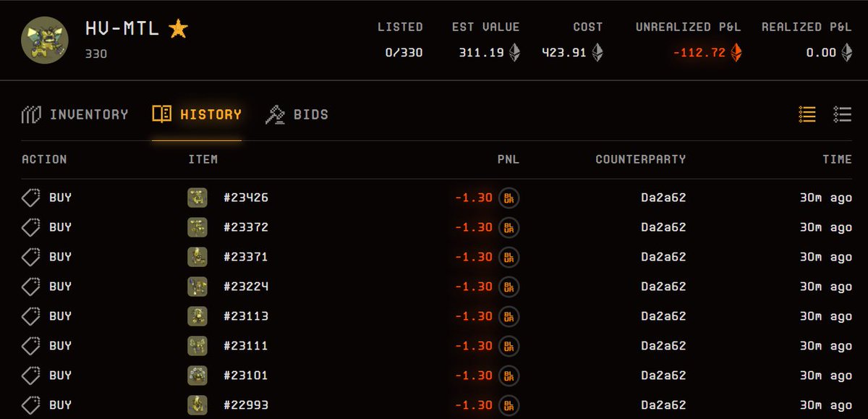The height and width of the screenshot is (419, 868).
Task: Click the Listed value 0/330
Action: coord(404,52)
